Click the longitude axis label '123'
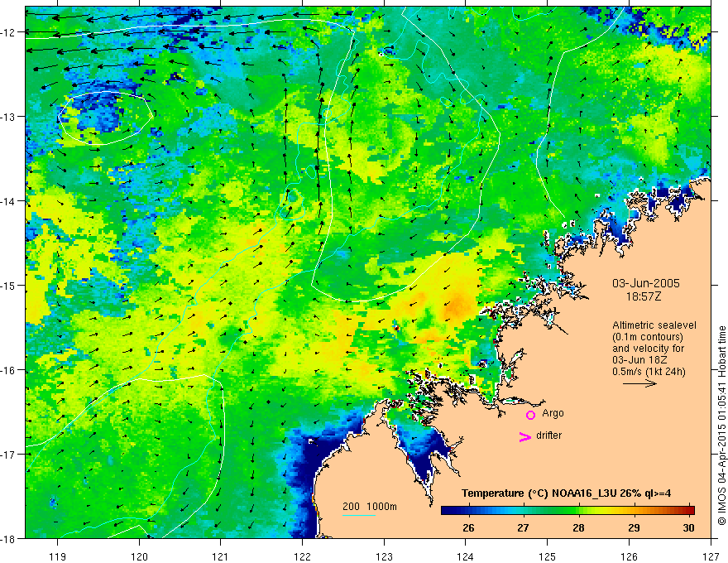This screenshot has height=563, width=728. [x=384, y=556]
